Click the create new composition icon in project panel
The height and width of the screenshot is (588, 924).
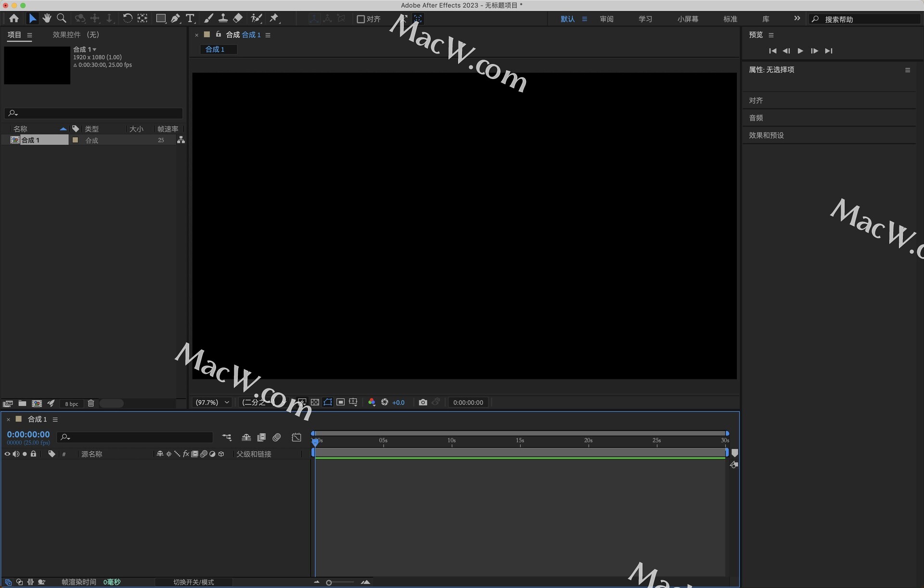(x=37, y=404)
